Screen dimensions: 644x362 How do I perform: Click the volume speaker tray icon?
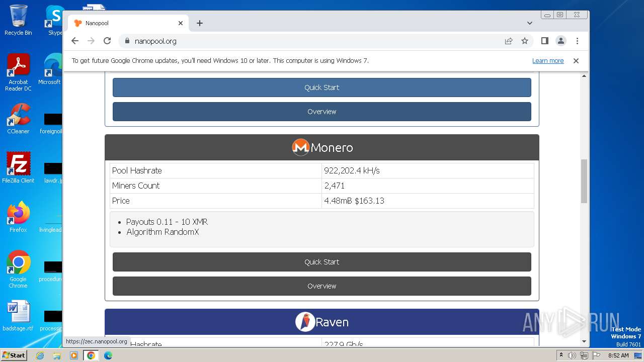[x=572, y=355]
